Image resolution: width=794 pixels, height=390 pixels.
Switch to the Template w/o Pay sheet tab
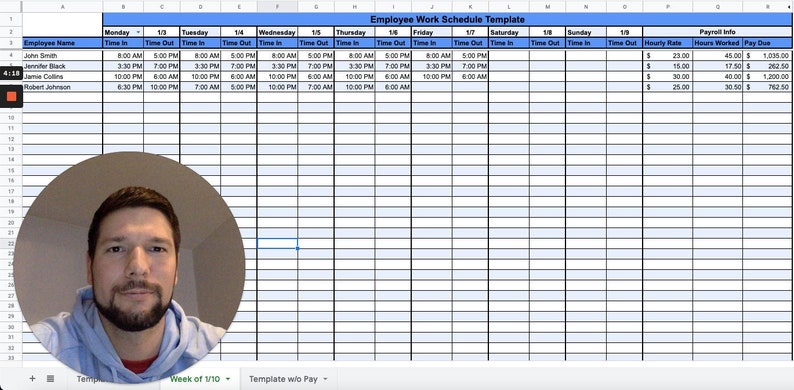pos(283,379)
